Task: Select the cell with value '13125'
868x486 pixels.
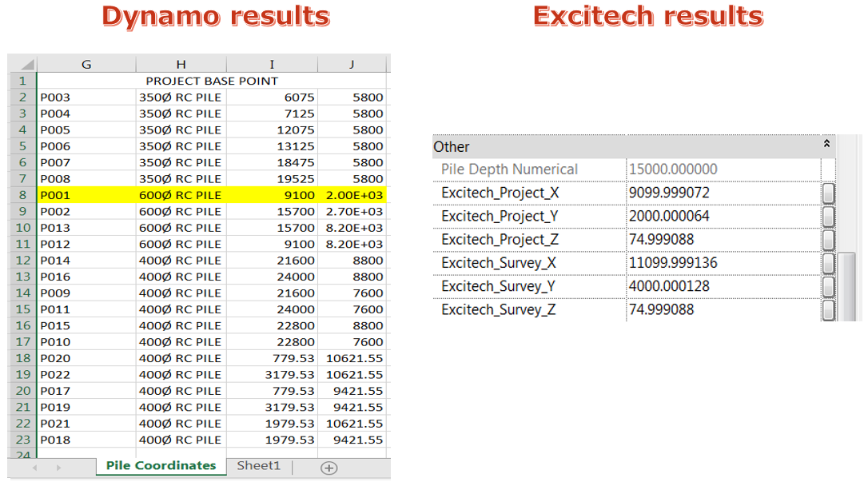Action: (x=272, y=147)
